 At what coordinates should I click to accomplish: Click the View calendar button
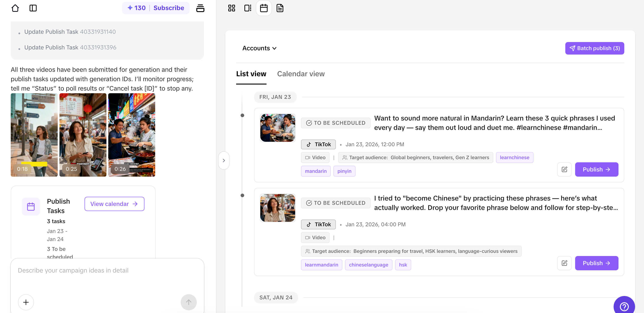coord(114,204)
